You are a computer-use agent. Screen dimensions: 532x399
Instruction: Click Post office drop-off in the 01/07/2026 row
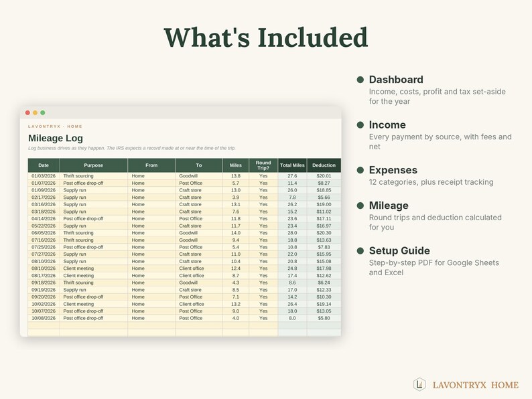click(83, 183)
